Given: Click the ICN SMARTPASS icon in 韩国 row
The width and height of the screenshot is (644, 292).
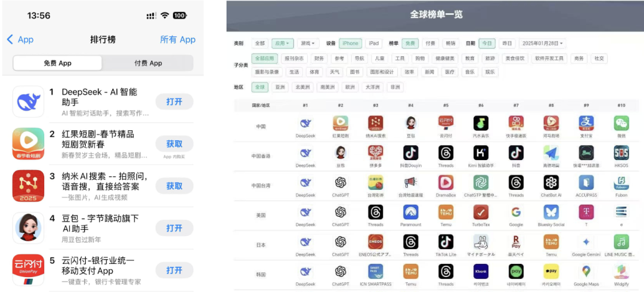Looking at the screenshot, I should point(376,272).
